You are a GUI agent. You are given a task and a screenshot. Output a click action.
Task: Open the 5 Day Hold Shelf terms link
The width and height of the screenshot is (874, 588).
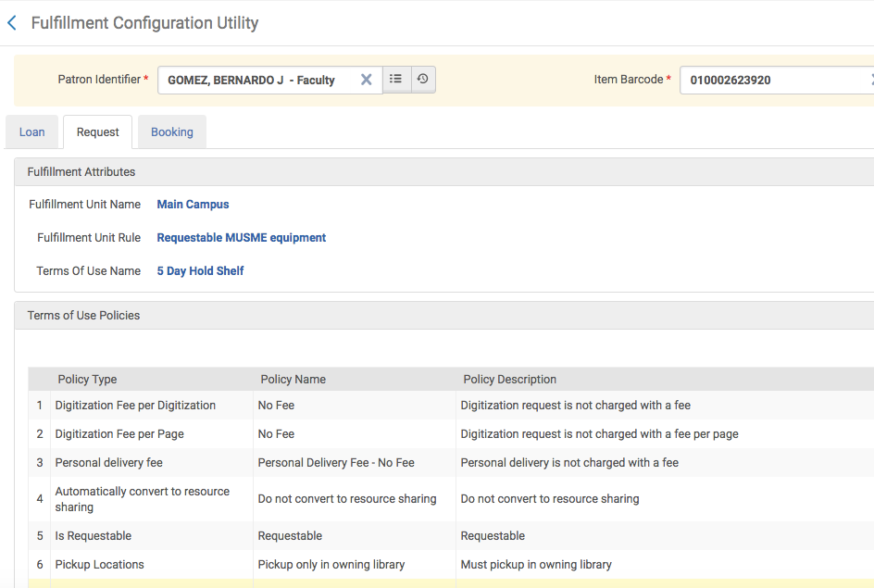click(x=200, y=271)
